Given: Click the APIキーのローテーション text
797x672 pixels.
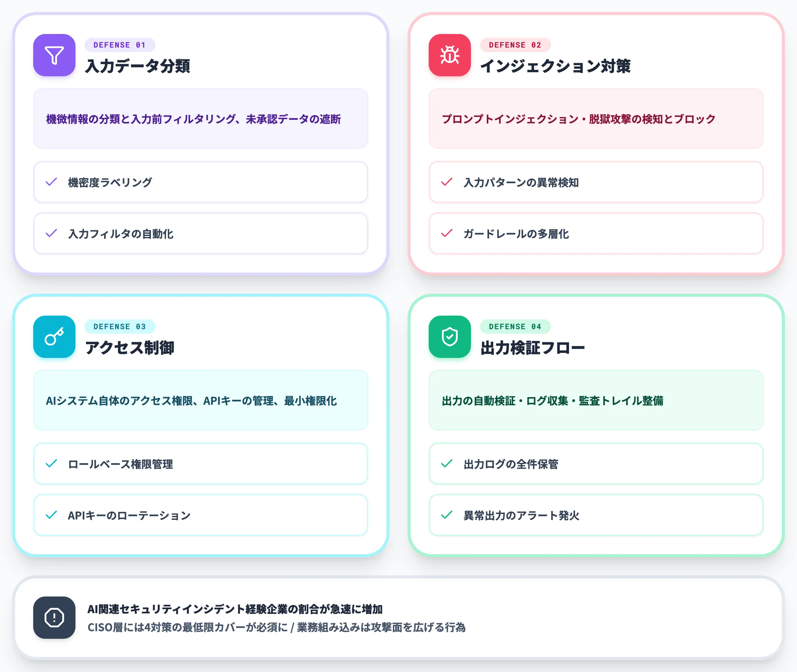Looking at the screenshot, I should 129,515.
